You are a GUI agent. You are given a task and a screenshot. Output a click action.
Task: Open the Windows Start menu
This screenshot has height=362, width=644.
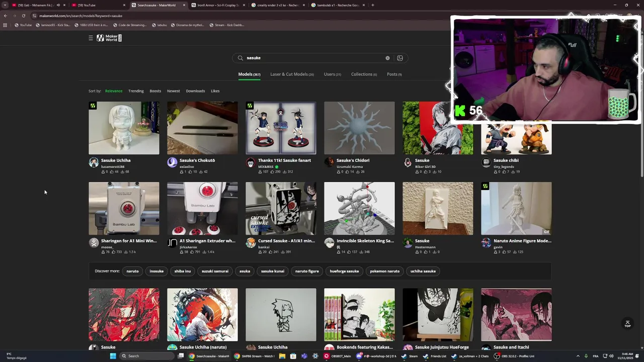point(113,356)
